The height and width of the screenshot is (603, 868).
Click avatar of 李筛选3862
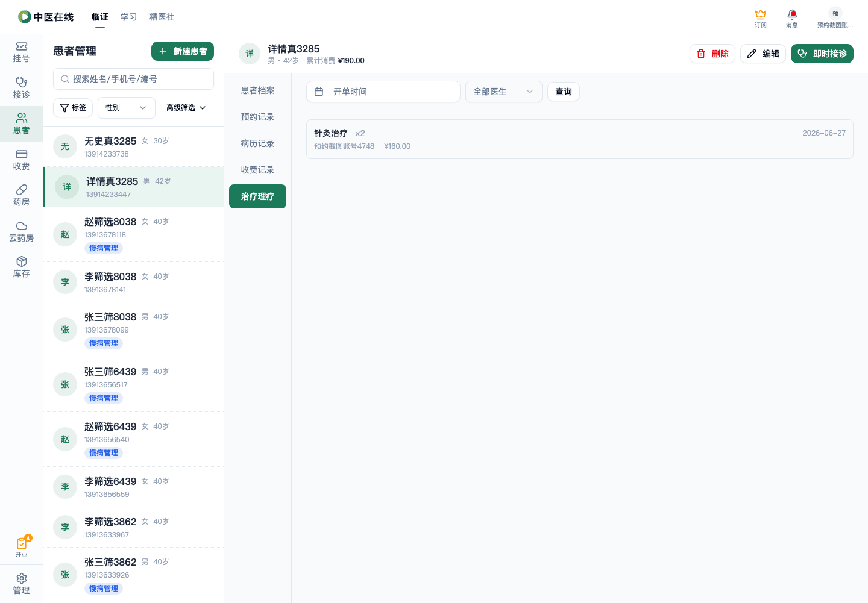tap(65, 527)
